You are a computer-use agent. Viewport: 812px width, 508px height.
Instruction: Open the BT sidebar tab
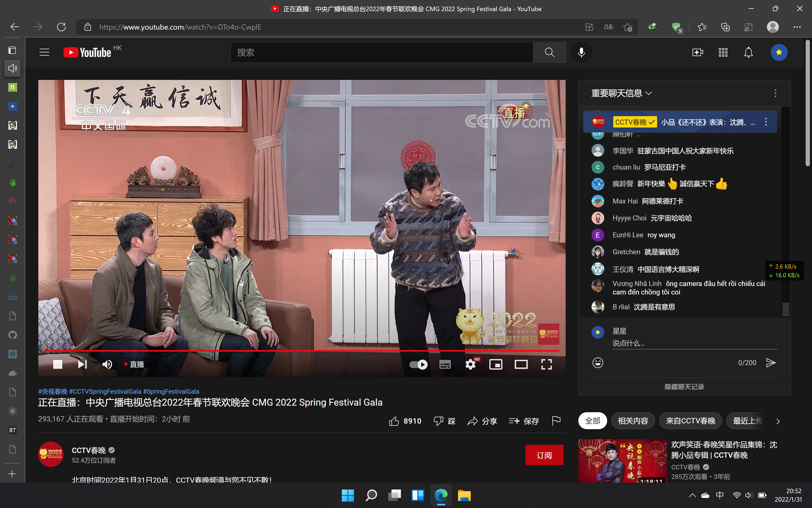click(x=12, y=430)
